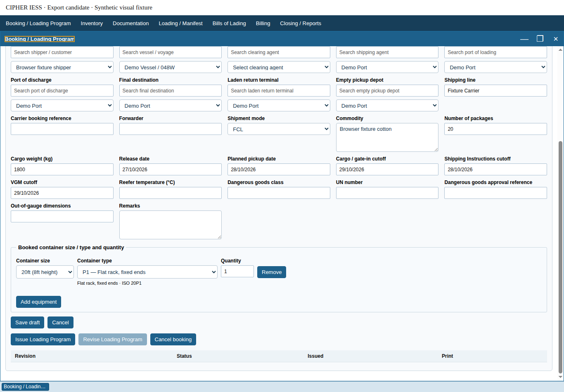Click the Number of packages field
The width and height of the screenshot is (564, 392).
pyautogui.click(x=495, y=129)
